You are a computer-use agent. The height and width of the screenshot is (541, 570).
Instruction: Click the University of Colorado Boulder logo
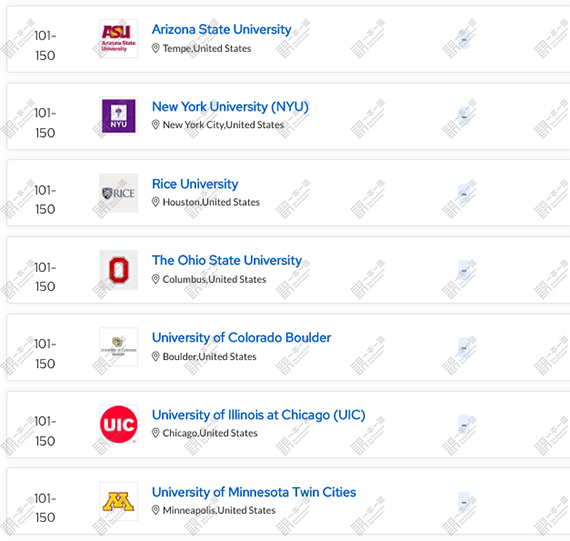119,347
